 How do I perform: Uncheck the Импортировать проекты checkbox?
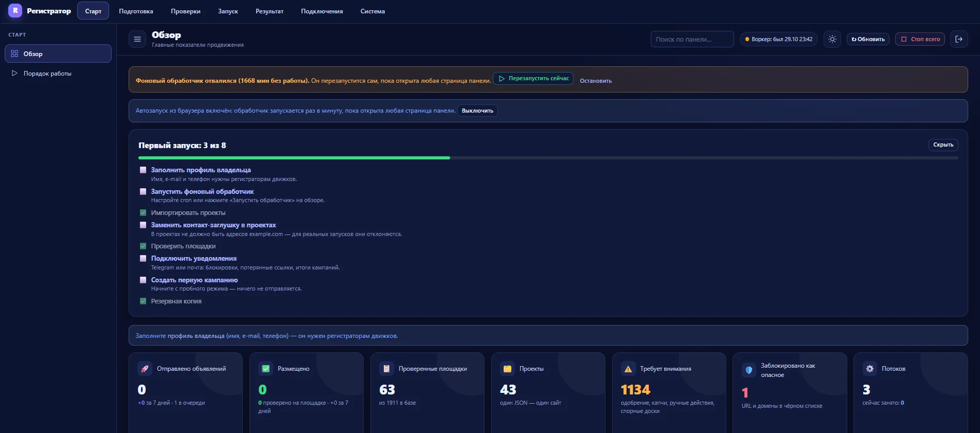tap(143, 212)
